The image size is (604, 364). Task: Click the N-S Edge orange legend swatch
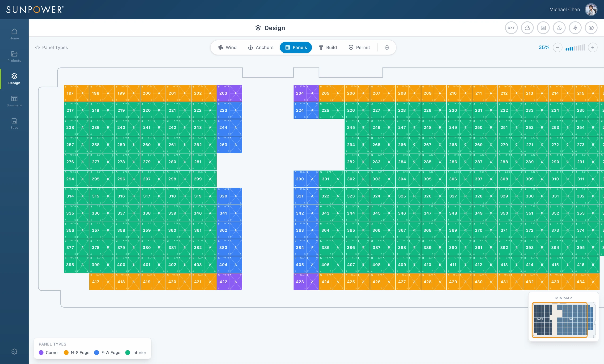pos(66,352)
